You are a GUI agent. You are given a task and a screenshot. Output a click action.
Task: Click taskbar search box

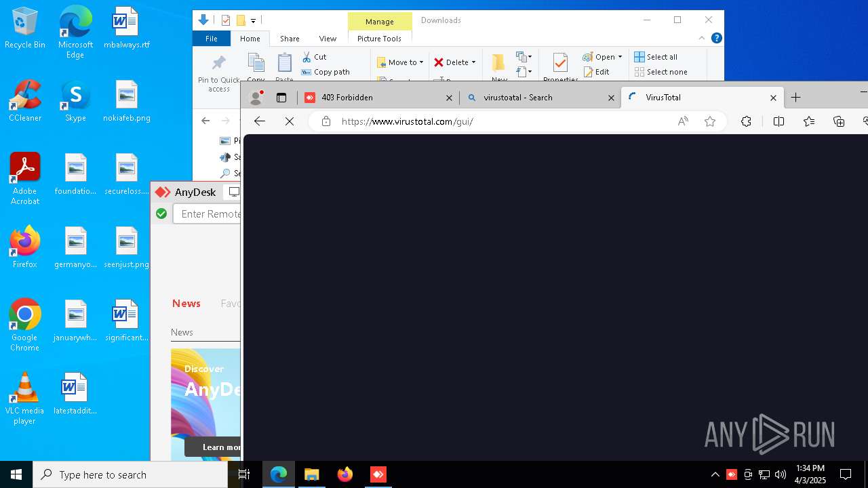[x=130, y=474]
